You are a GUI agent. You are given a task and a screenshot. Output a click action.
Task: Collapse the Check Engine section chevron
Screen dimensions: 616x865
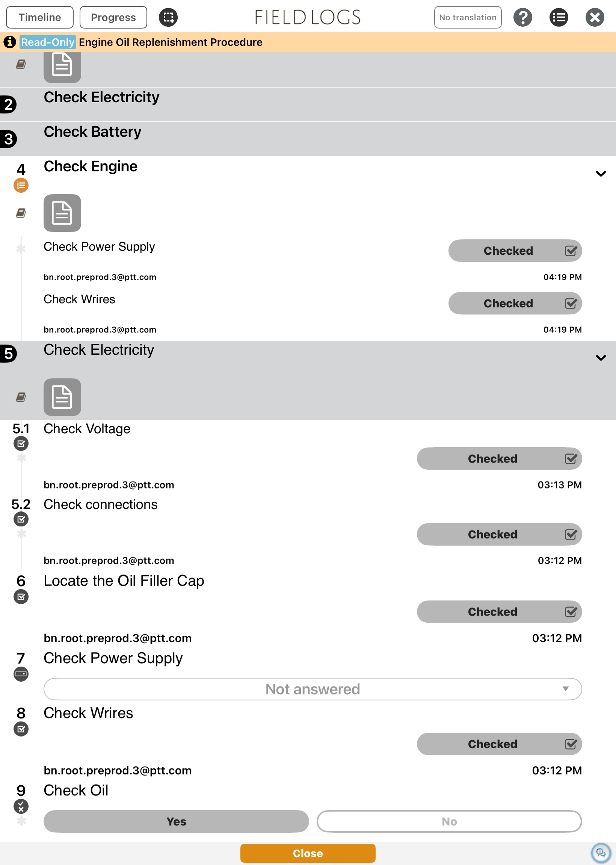601,174
